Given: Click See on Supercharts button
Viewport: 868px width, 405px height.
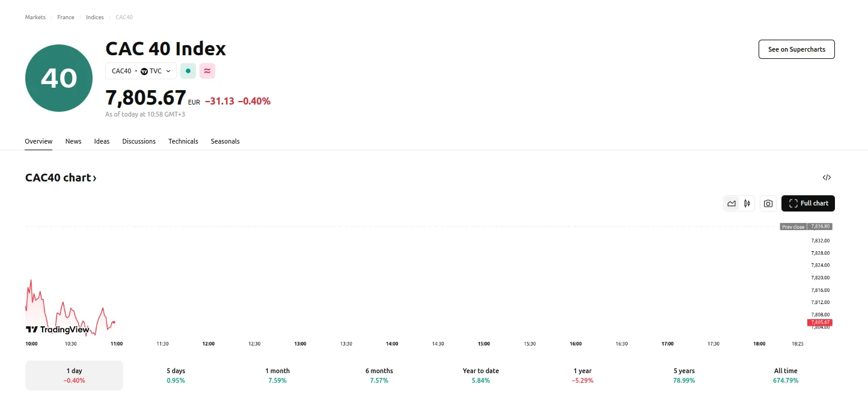Looking at the screenshot, I should point(796,49).
